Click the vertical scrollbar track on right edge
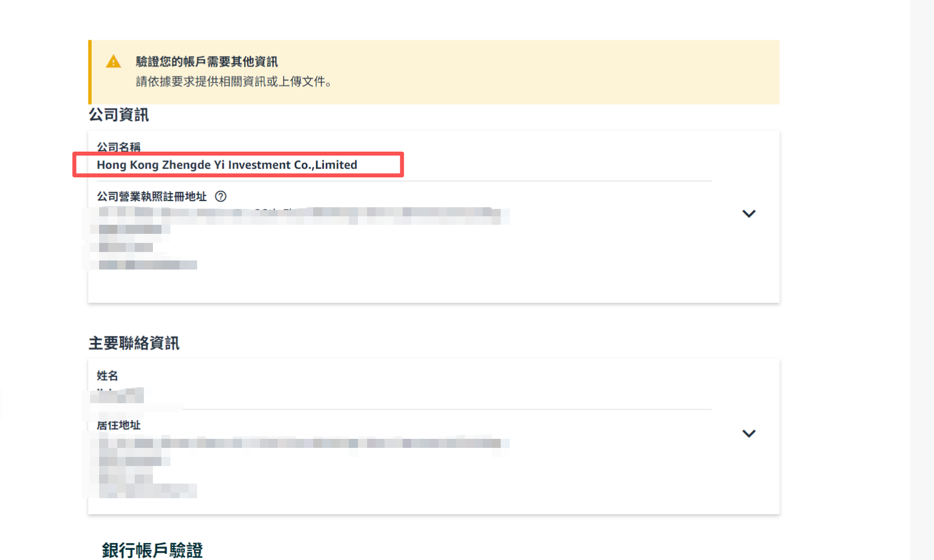The height and width of the screenshot is (560, 934). (922, 283)
